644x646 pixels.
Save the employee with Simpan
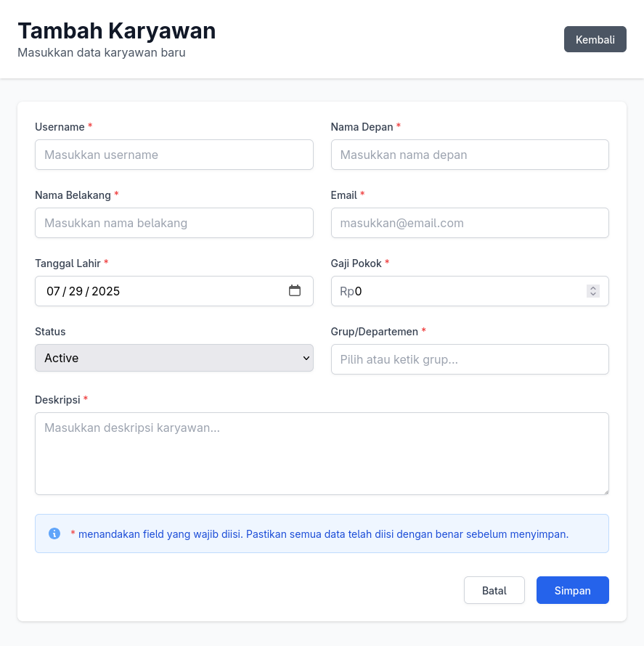pos(572,590)
